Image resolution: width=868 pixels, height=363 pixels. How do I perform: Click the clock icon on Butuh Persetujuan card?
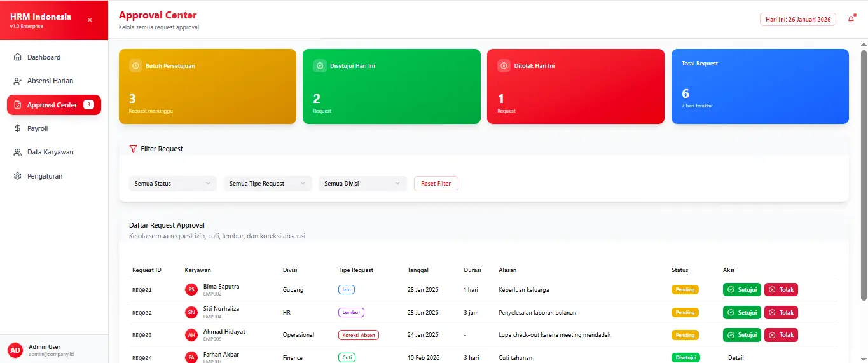(x=135, y=65)
